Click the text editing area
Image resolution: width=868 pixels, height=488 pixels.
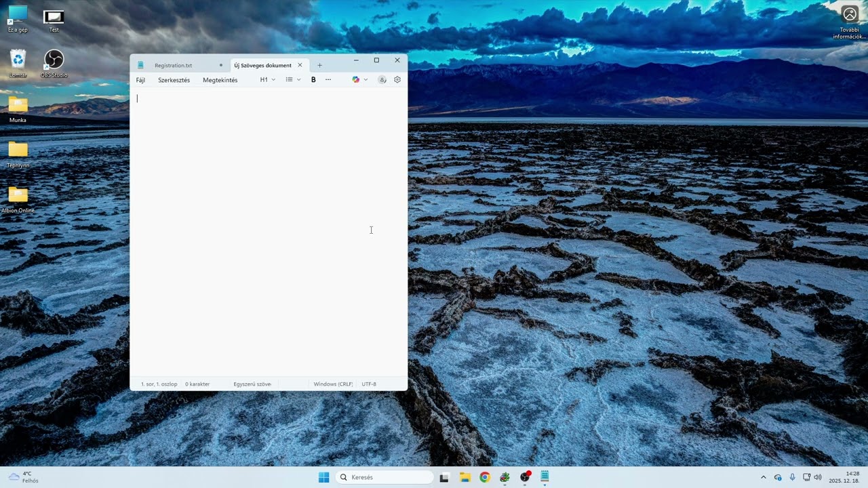(x=269, y=230)
